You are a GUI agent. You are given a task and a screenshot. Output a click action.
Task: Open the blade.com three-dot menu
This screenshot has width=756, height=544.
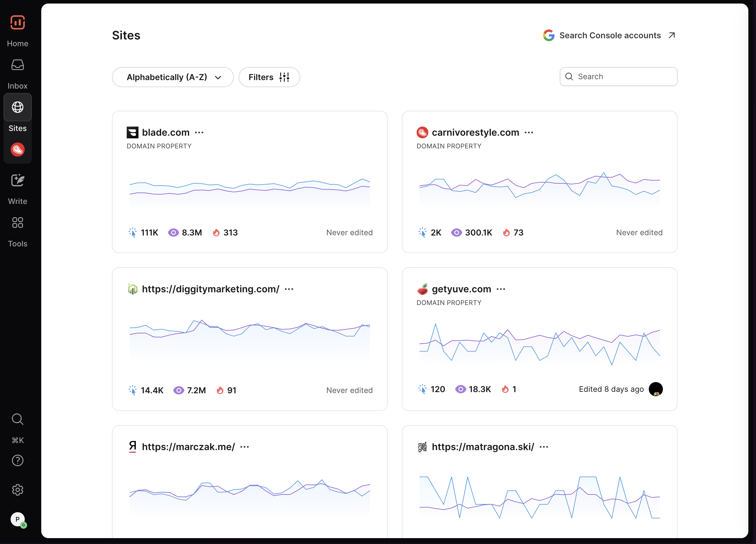coord(199,132)
